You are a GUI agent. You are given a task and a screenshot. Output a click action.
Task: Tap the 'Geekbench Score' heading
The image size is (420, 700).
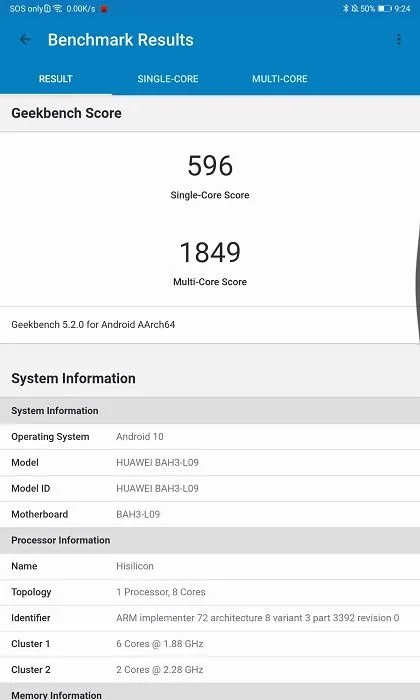coord(67,113)
